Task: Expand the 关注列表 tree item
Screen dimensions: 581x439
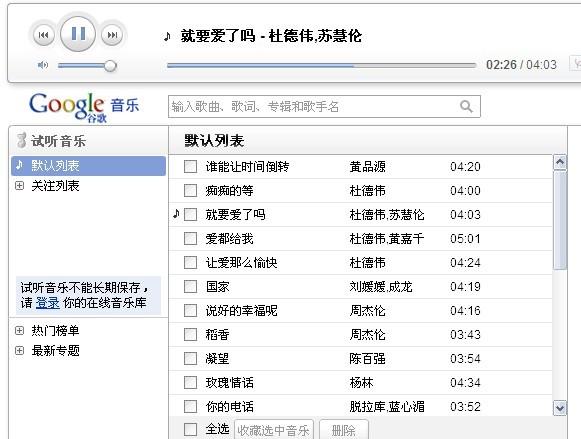Action: (19, 186)
